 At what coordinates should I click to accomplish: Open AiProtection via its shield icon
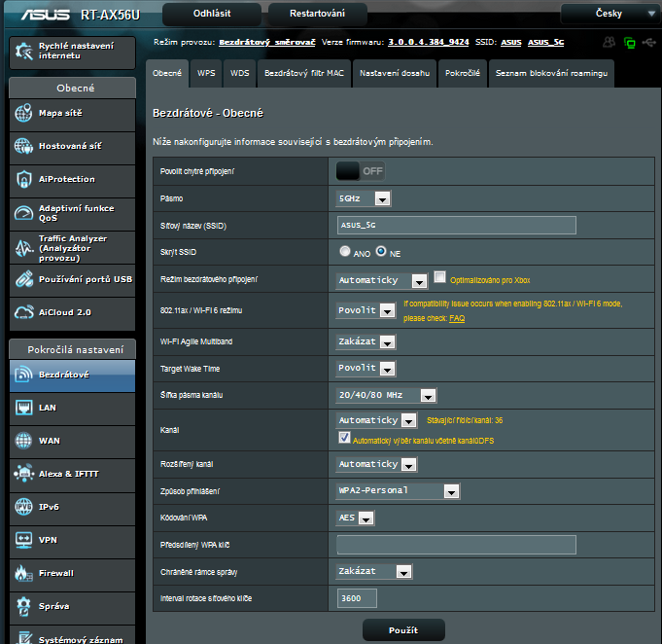point(24,179)
